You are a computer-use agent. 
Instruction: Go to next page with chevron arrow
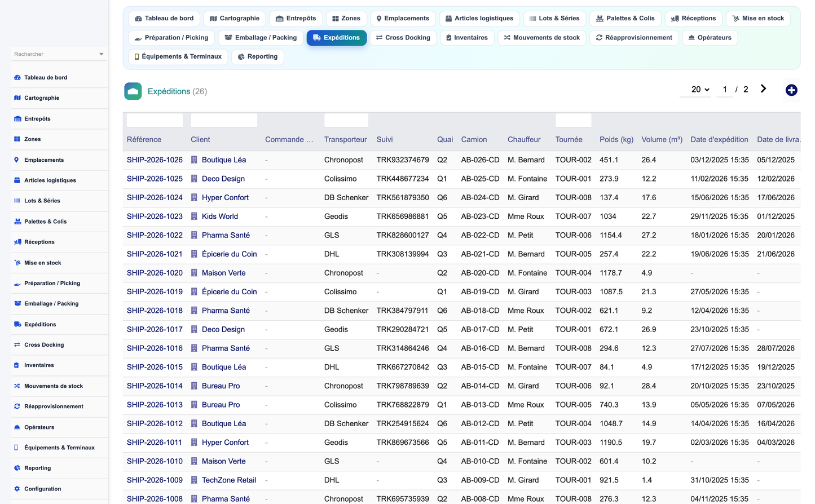click(763, 89)
